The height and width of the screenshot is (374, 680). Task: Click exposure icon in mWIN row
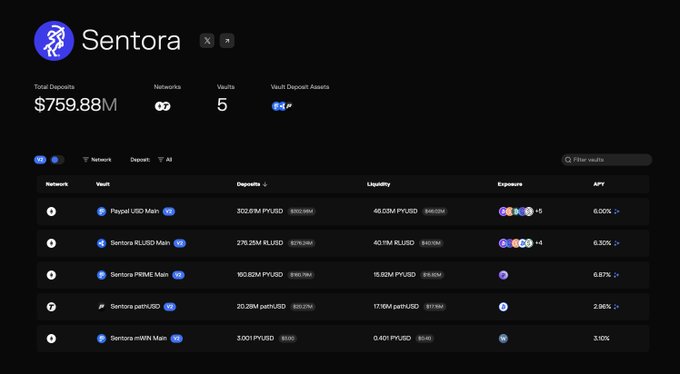(x=503, y=338)
